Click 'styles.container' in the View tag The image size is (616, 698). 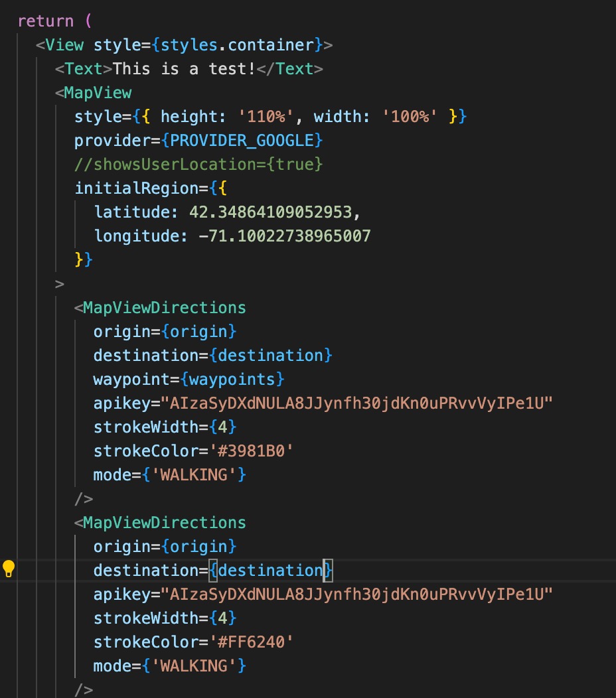pyautogui.click(x=238, y=45)
